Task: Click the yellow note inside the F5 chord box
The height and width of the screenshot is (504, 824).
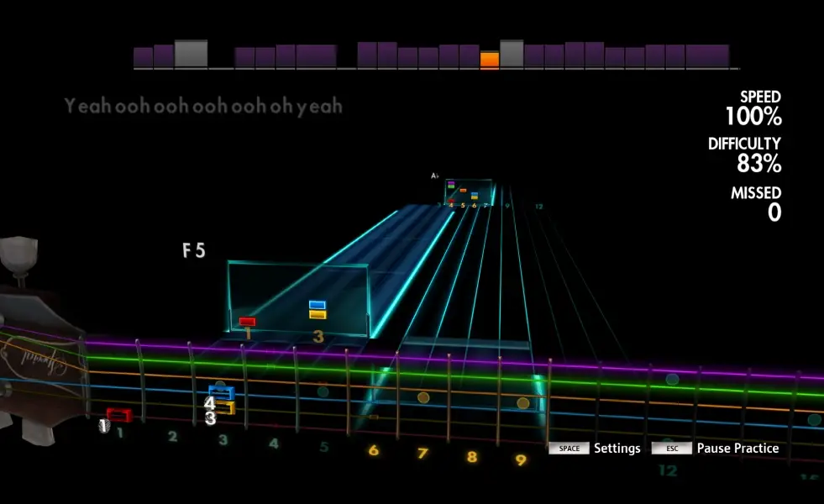Action: [318, 314]
